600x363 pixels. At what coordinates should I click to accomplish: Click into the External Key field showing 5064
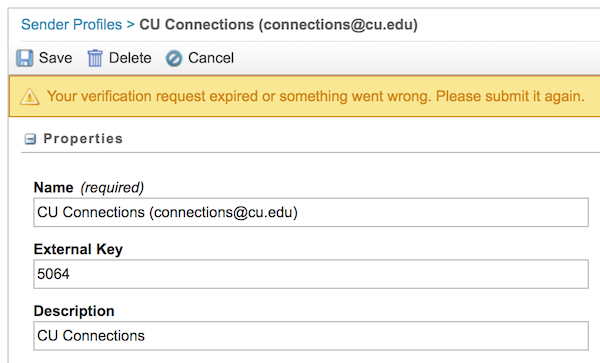311,274
